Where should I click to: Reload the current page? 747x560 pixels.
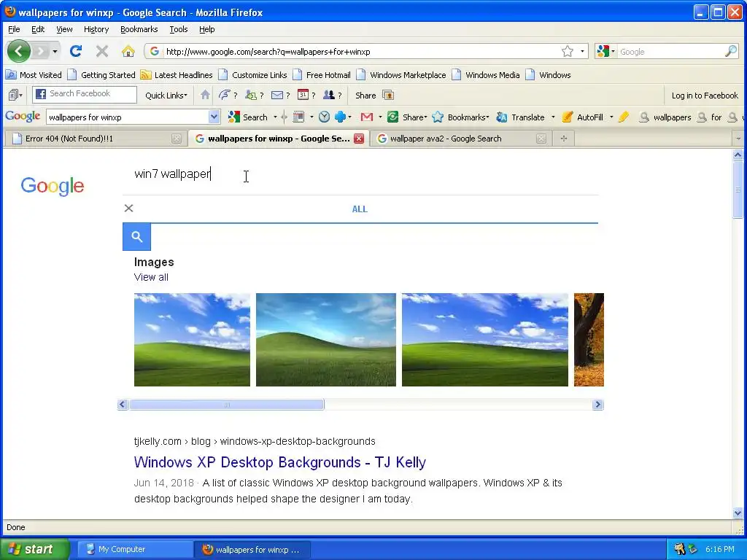tap(76, 51)
